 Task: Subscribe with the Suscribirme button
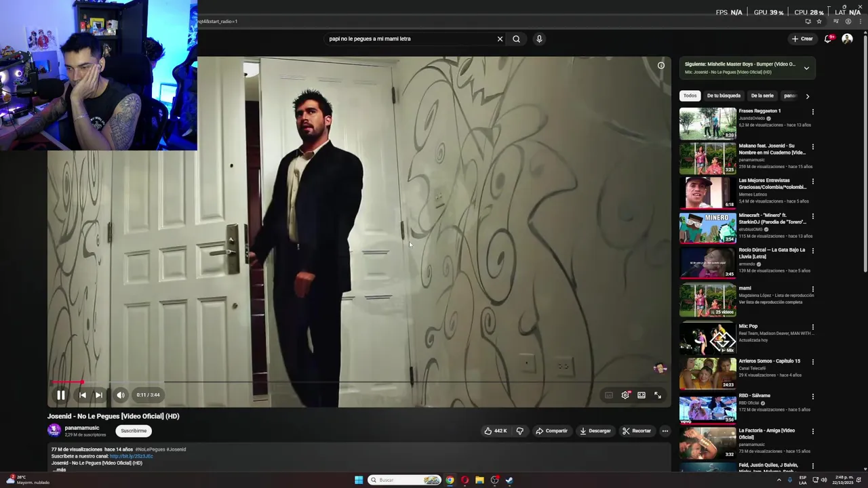coord(134,431)
